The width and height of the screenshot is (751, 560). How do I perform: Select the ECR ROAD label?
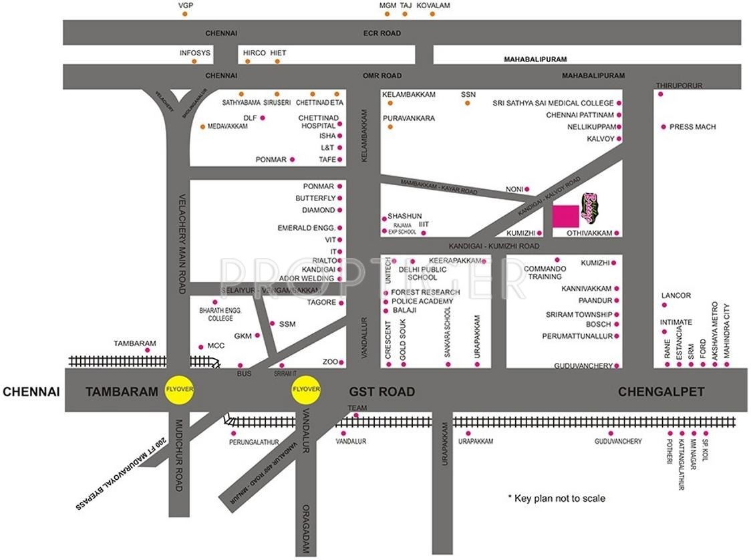(x=382, y=33)
